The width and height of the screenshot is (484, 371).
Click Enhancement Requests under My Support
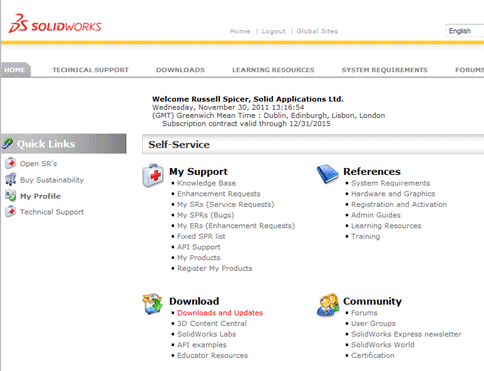pyautogui.click(x=219, y=194)
